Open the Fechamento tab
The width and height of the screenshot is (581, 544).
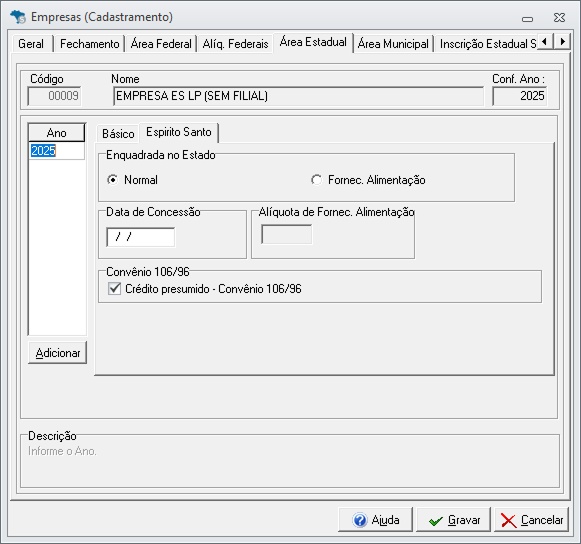(x=89, y=44)
